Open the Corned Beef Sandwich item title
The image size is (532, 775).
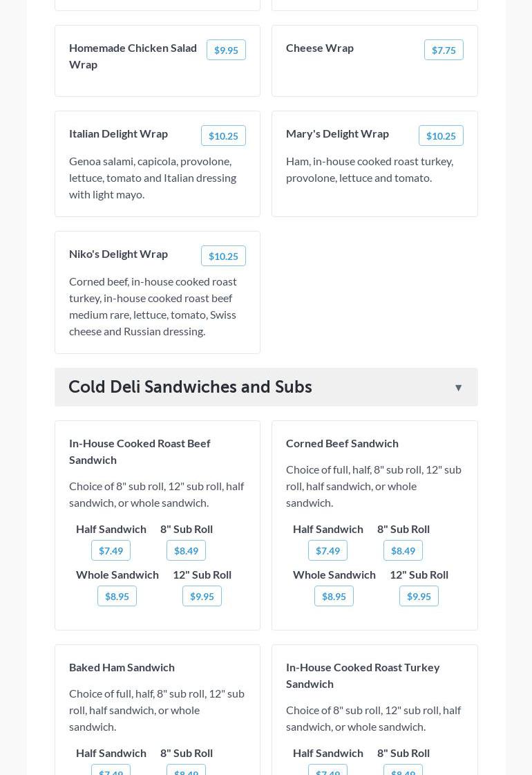[x=342, y=443]
